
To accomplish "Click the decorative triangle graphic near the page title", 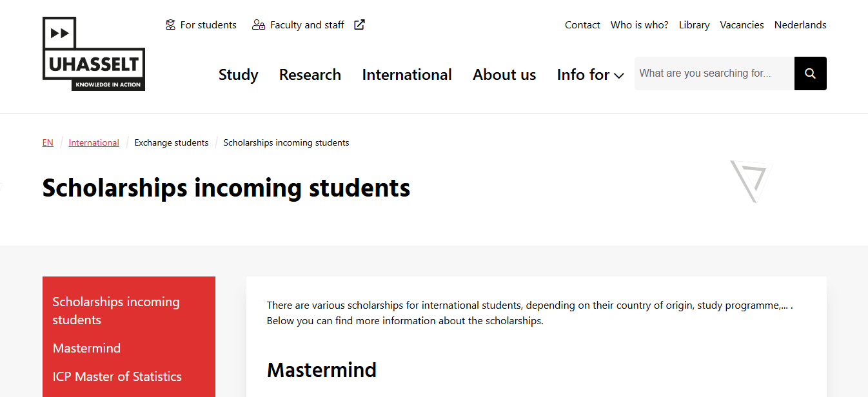I will pyautogui.click(x=750, y=180).
